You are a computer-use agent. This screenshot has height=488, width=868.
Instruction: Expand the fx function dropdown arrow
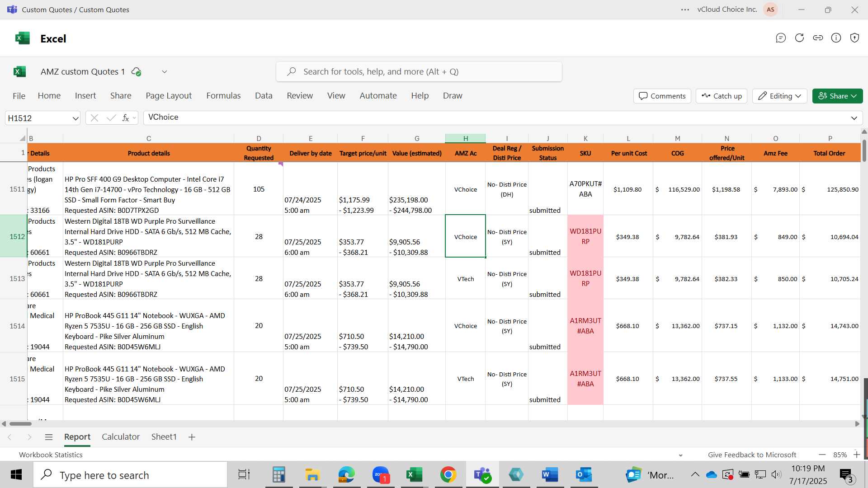tap(134, 118)
